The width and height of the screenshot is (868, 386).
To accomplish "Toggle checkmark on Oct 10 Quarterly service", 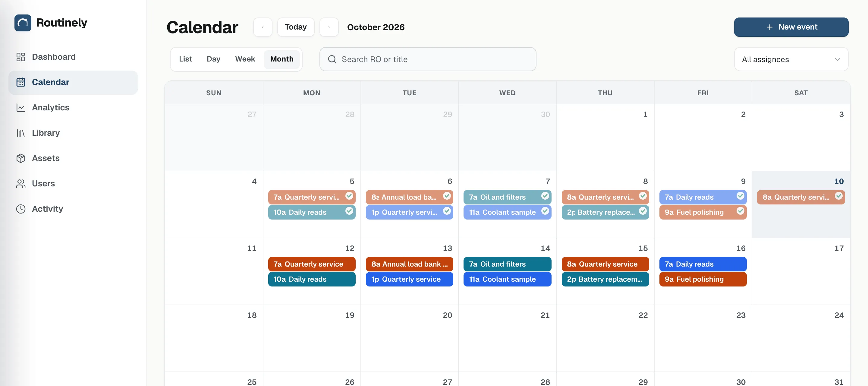I will click(838, 196).
